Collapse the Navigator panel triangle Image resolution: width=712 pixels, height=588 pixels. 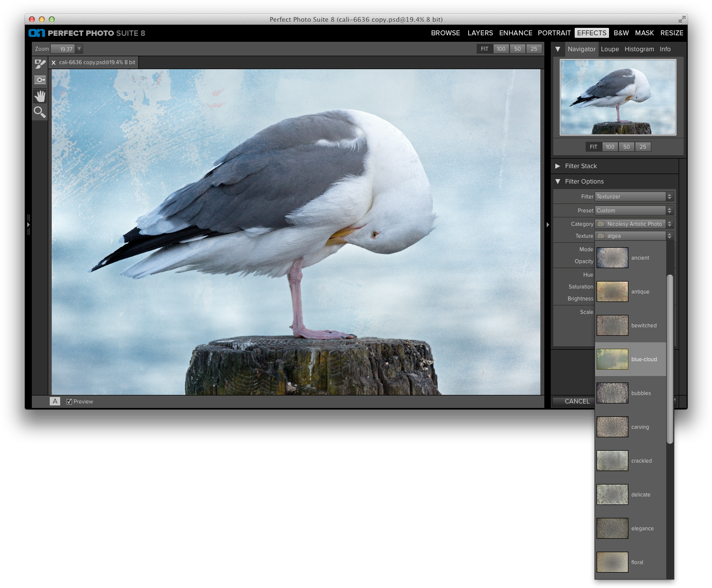[558, 49]
